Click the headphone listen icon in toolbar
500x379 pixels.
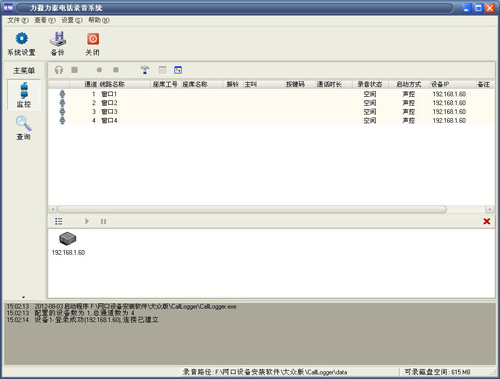[x=59, y=70]
